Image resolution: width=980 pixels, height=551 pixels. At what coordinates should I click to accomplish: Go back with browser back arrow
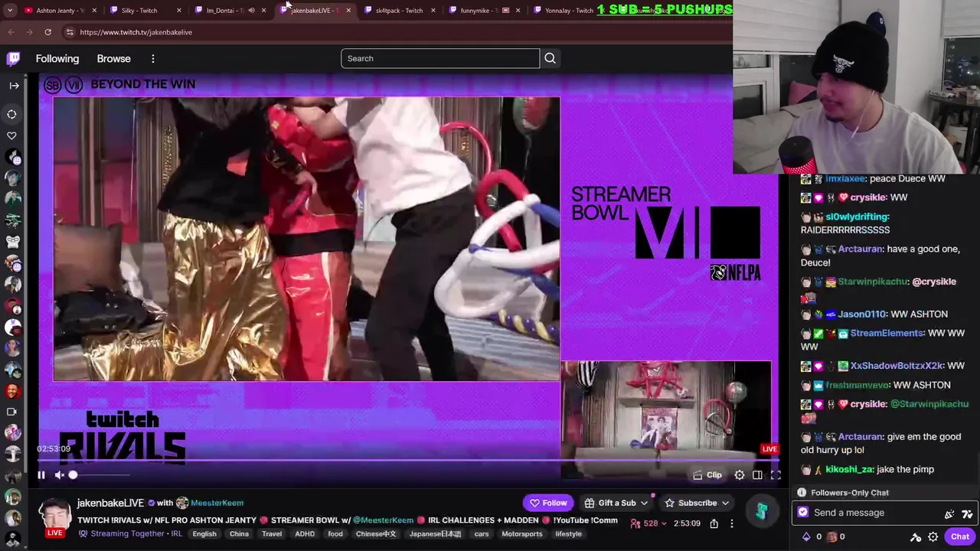11,32
